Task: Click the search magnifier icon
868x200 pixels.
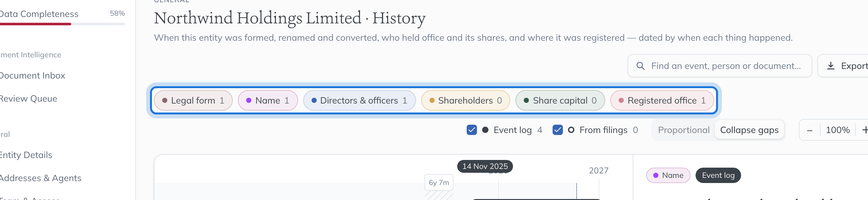Action: [640, 66]
